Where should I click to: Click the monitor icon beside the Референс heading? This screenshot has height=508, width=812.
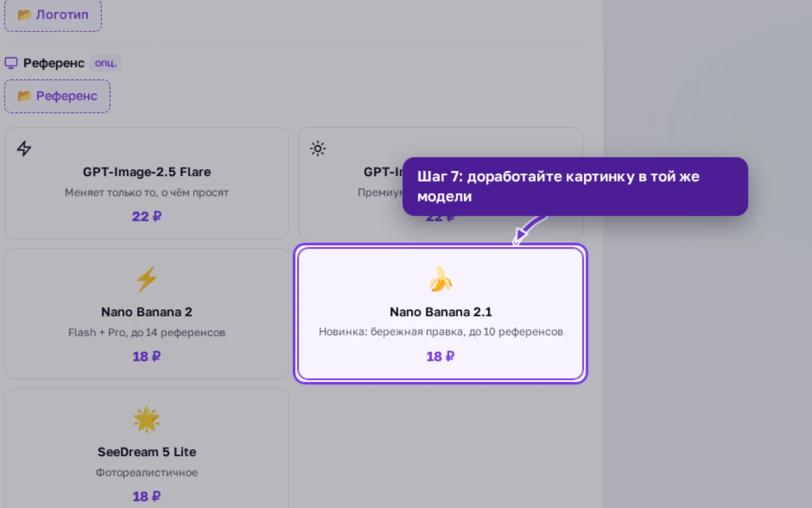pos(11,63)
